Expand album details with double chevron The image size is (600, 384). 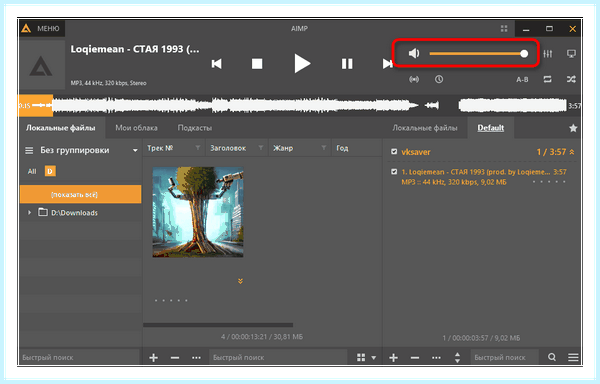(240, 281)
